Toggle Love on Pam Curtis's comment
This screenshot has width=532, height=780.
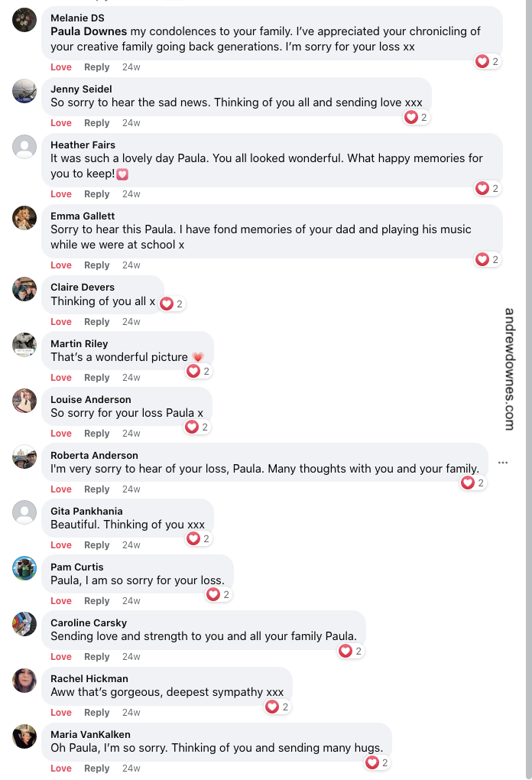[x=60, y=600]
